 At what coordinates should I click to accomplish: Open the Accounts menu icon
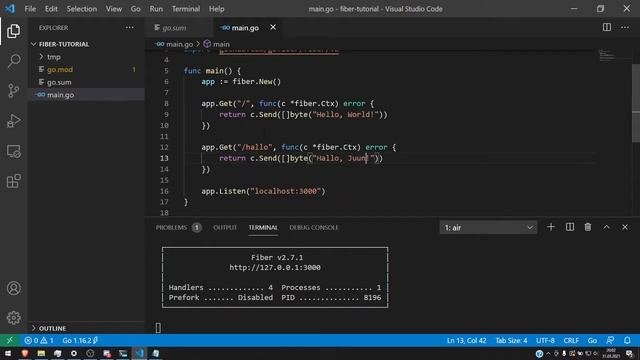pyautogui.click(x=13, y=288)
